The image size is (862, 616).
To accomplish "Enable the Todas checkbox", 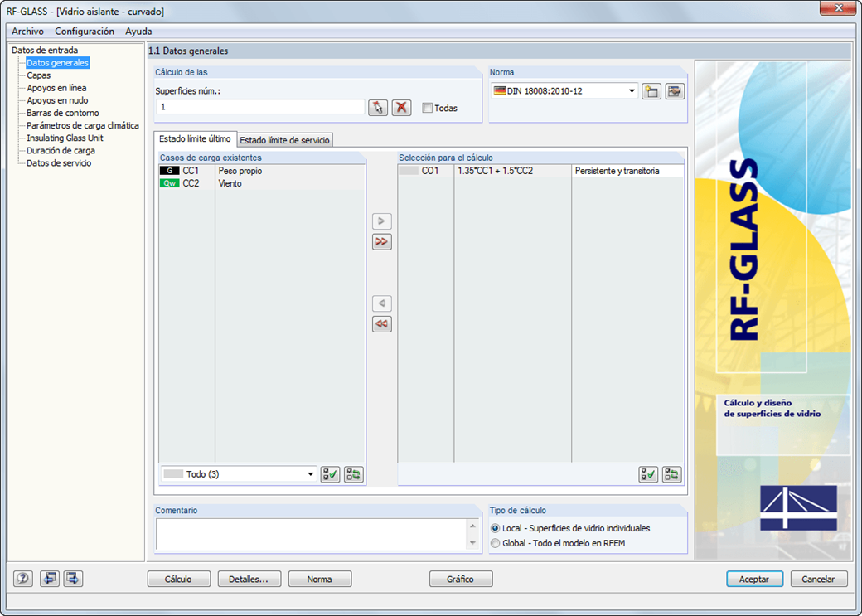I will [x=427, y=108].
